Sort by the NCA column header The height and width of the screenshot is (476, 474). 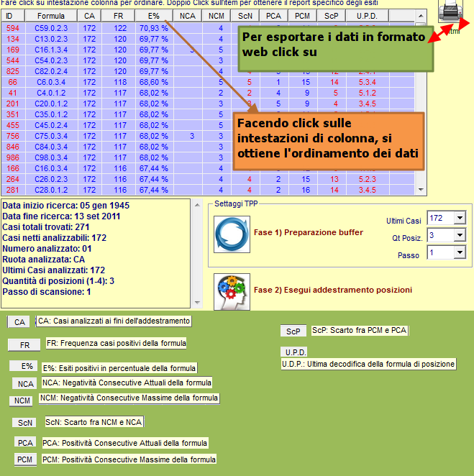pyautogui.click(x=187, y=16)
